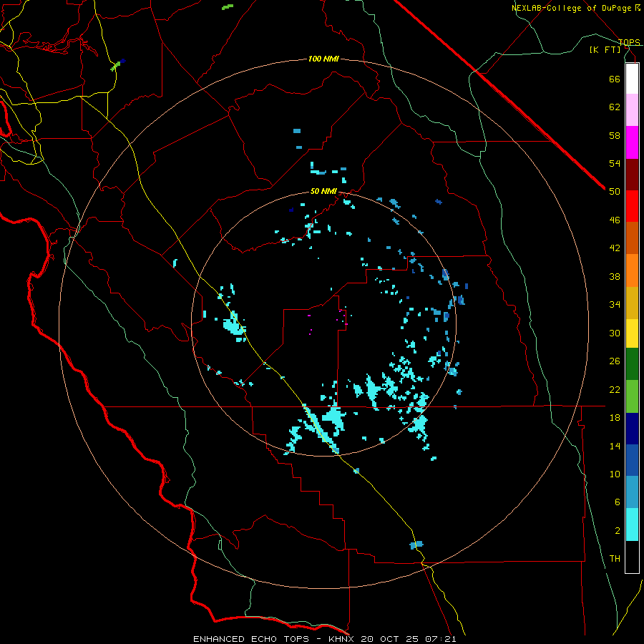This screenshot has width=644, height=644.
Task: Click the legend value 30
Action: [x=615, y=333]
